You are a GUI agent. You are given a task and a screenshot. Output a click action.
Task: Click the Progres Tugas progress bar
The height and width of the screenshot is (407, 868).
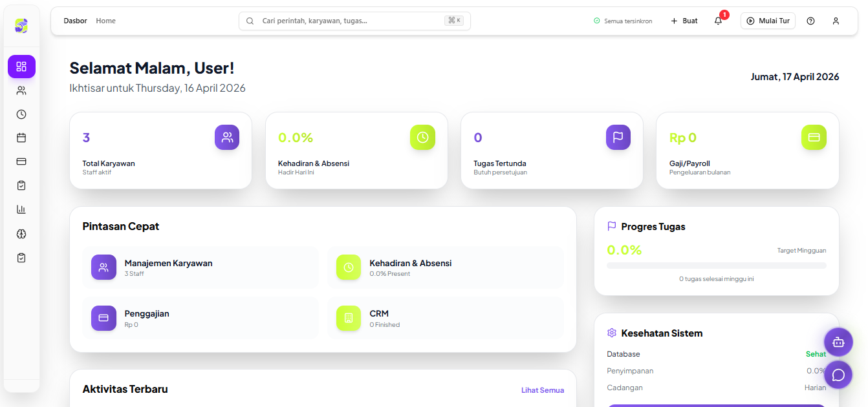(716, 266)
